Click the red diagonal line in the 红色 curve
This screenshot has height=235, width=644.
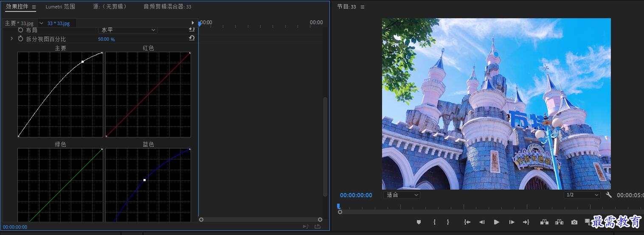[148, 95]
